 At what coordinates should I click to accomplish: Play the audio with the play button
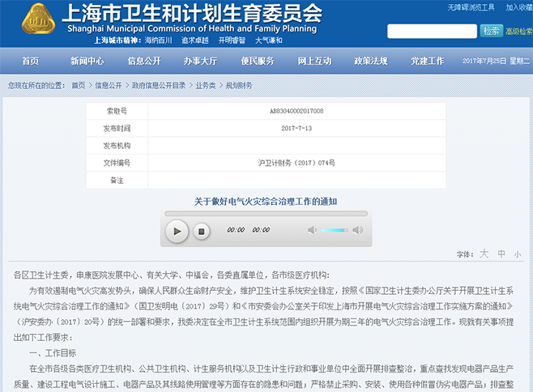click(x=176, y=231)
